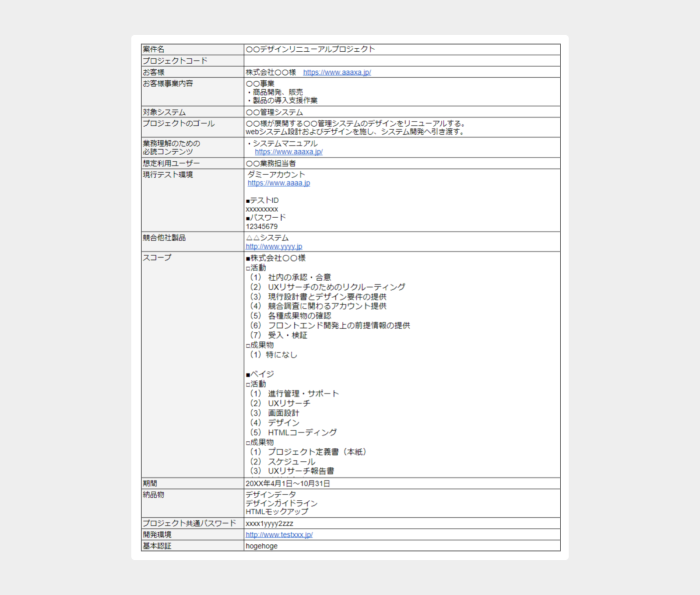Click the ○○管理システム value
The width and height of the screenshot is (700, 595).
click(x=274, y=112)
